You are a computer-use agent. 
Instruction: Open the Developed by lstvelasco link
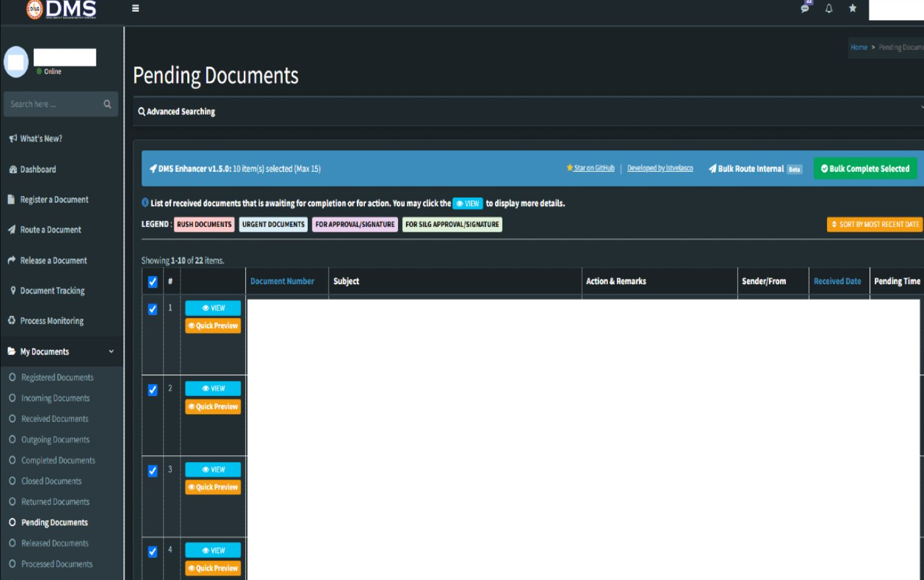660,168
